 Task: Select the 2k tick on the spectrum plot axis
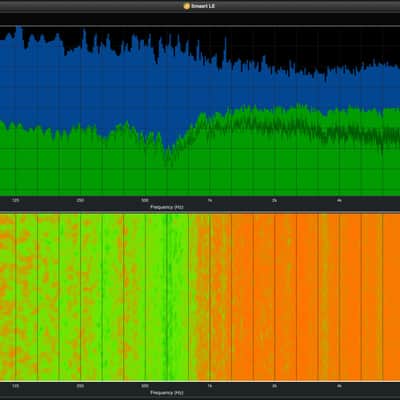(274, 201)
